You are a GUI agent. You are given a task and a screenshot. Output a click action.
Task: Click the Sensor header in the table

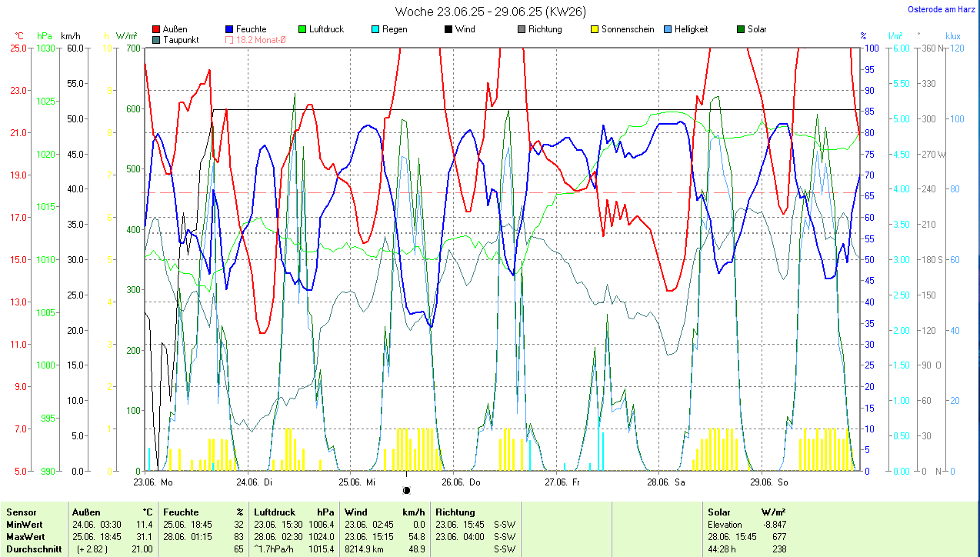tap(22, 512)
